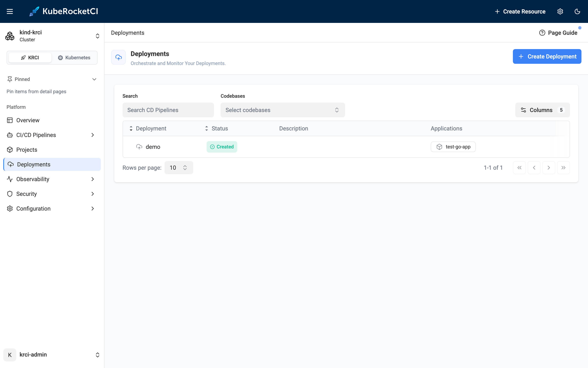Click Security shield icon
This screenshot has width=588, height=368.
tap(10, 194)
